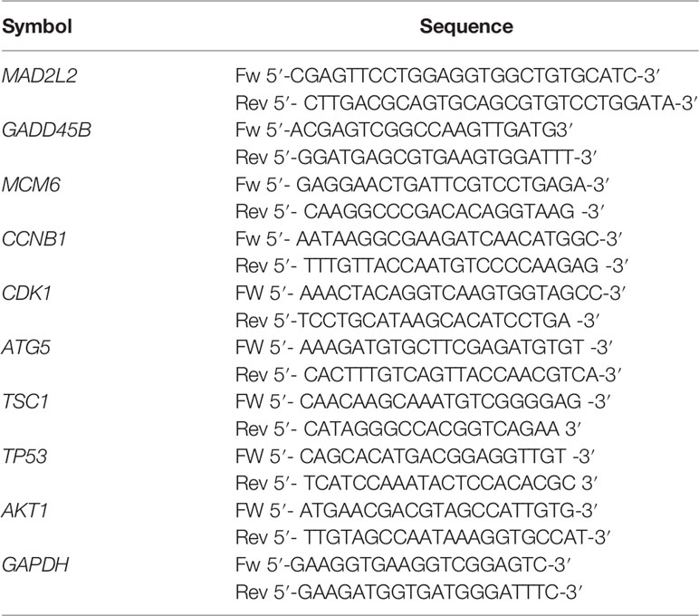The height and width of the screenshot is (616, 699).
Task: Click the GAPDH gene symbol
Action: [35, 564]
